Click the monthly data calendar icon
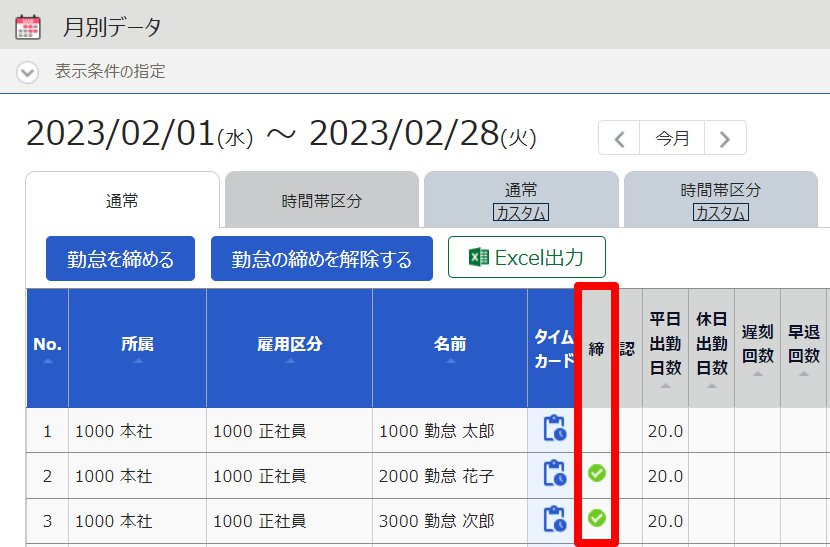The width and height of the screenshot is (830, 547). coord(28,26)
